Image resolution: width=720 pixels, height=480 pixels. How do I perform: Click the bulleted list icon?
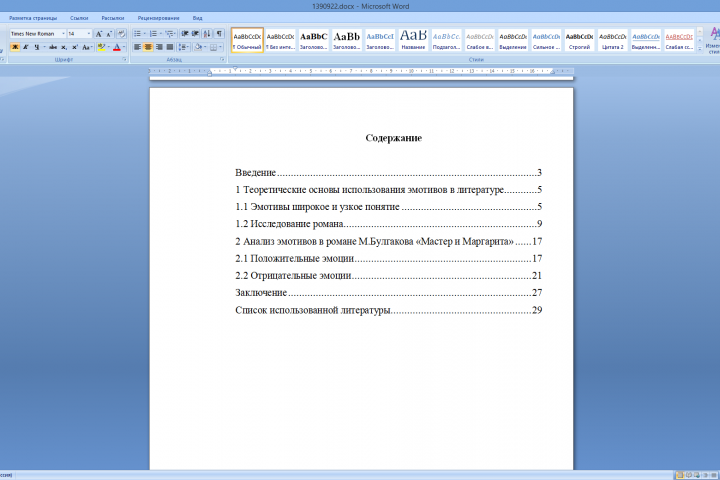[x=137, y=34]
